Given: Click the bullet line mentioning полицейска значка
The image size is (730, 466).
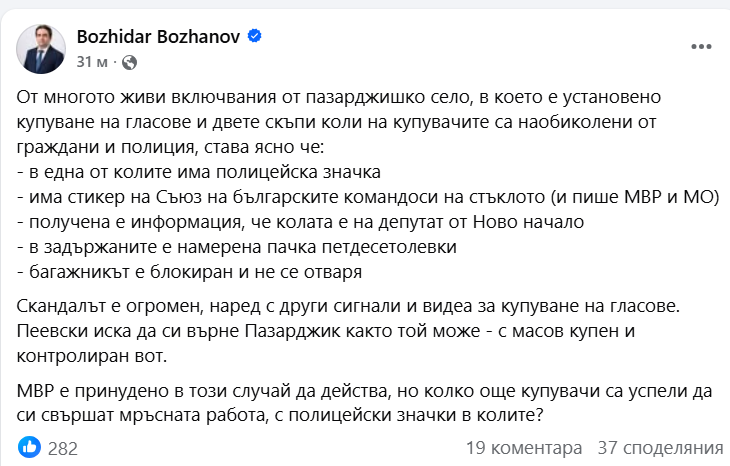Looking at the screenshot, I should pyautogui.click(x=200, y=173).
